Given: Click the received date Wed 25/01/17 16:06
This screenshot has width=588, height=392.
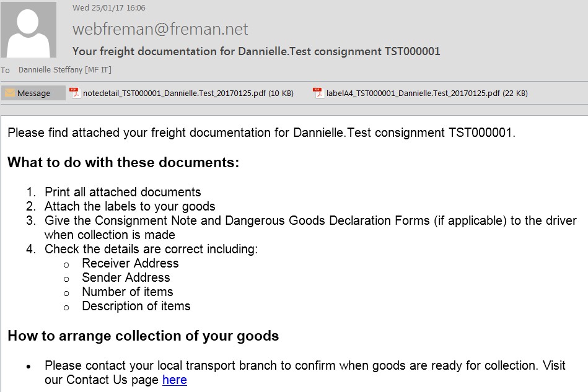Looking at the screenshot, I should pos(109,8).
